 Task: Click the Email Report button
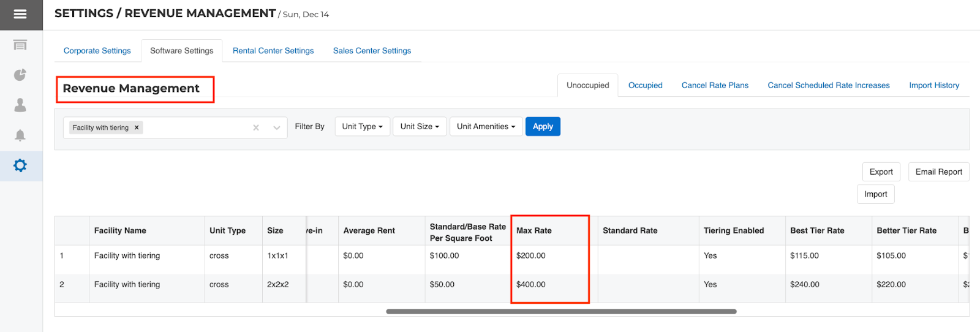(x=938, y=172)
